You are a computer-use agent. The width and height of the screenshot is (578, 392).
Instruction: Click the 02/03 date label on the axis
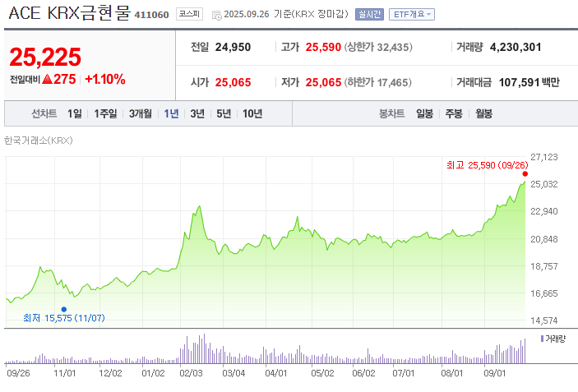point(191,373)
